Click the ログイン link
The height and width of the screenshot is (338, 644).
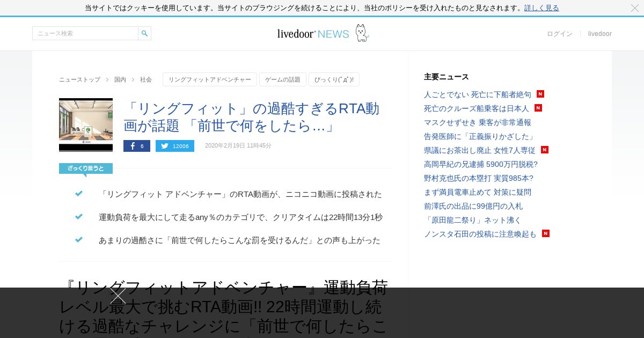560,34
